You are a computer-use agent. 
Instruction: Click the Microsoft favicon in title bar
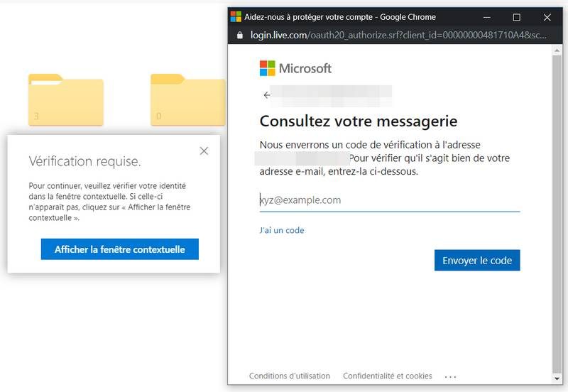[x=236, y=17]
